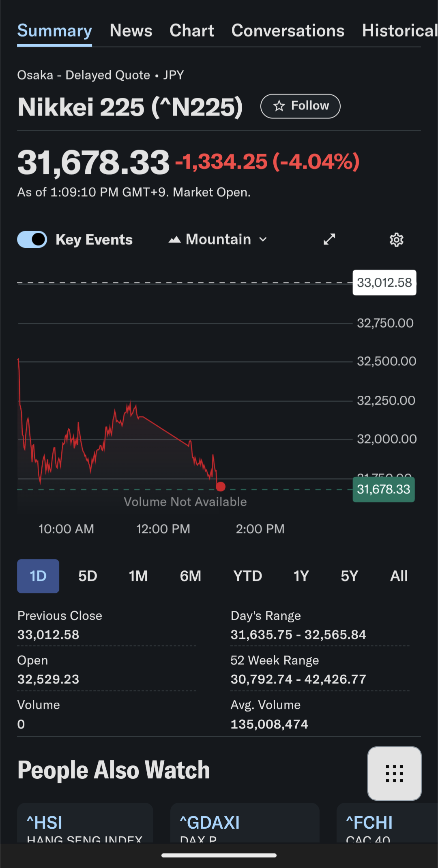Click the Previous Close value 33,012.58
Viewport: 438px width, 868px height.
[48, 634]
